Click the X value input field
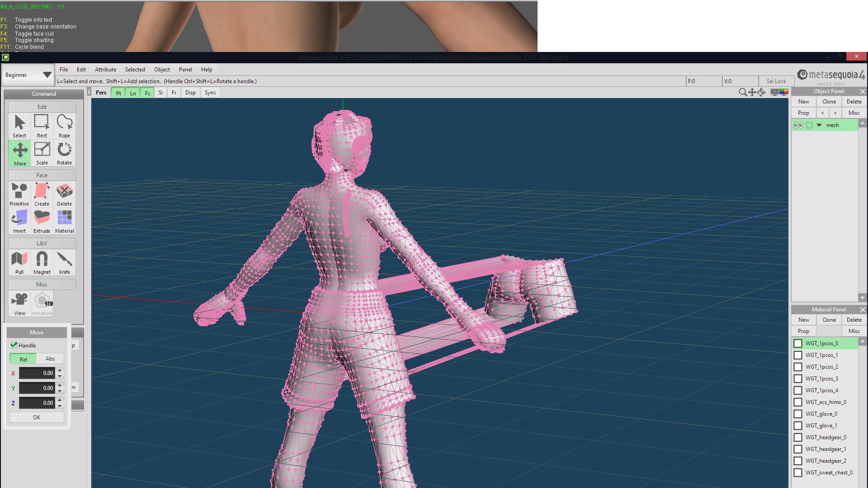This screenshot has width=868, height=488. coord(37,373)
